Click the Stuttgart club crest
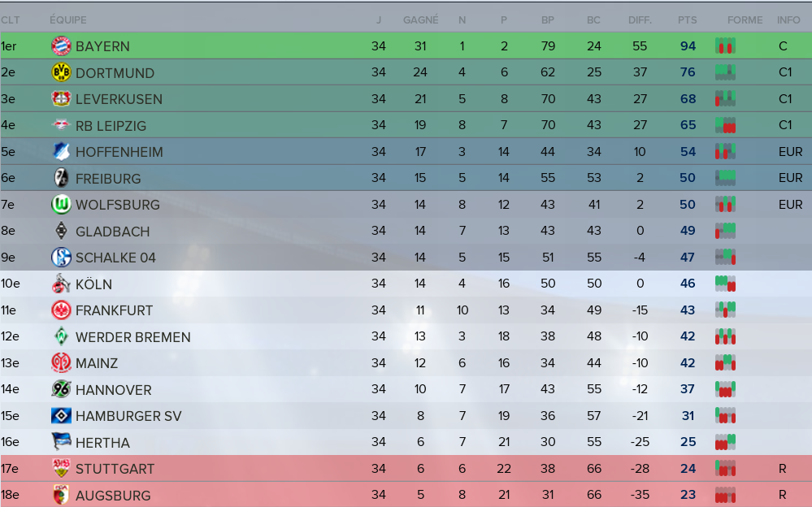 [61, 469]
